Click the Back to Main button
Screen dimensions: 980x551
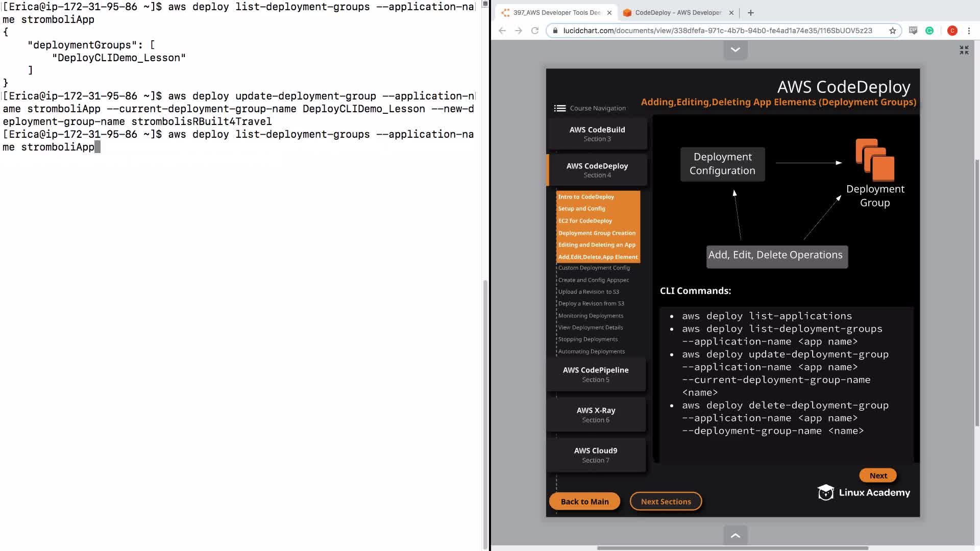[x=584, y=502]
